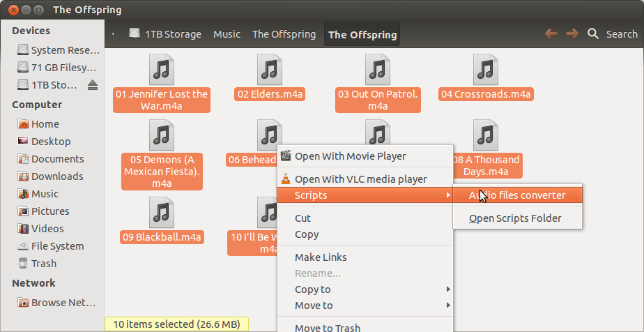This screenshot has height=332, width=644.
Task: Choose Audio files converter script
Action: 516,195
